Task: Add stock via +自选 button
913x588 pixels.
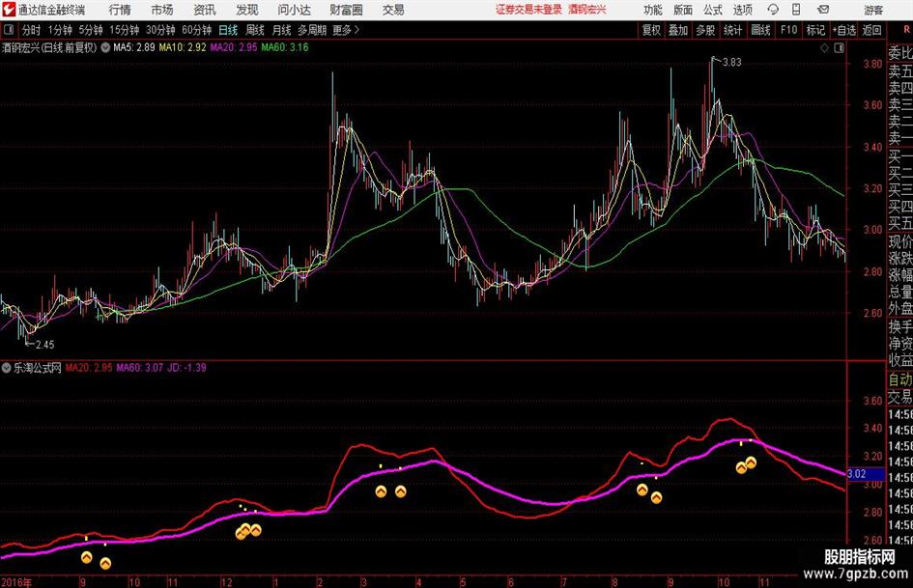Action: 843,30
